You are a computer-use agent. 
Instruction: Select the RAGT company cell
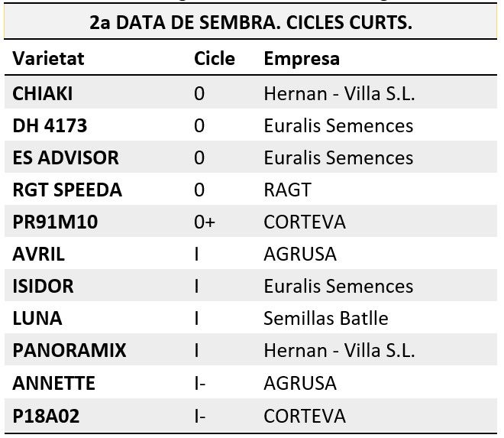pos(287,190)
